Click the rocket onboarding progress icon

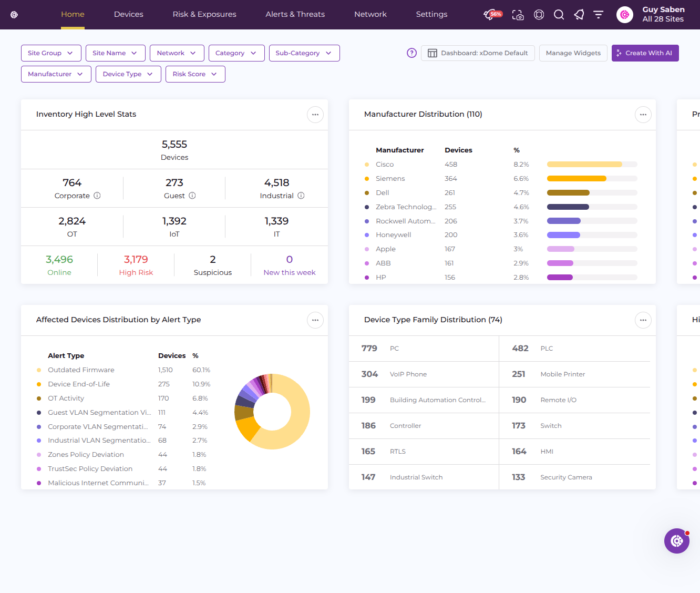tap(492, 15)
